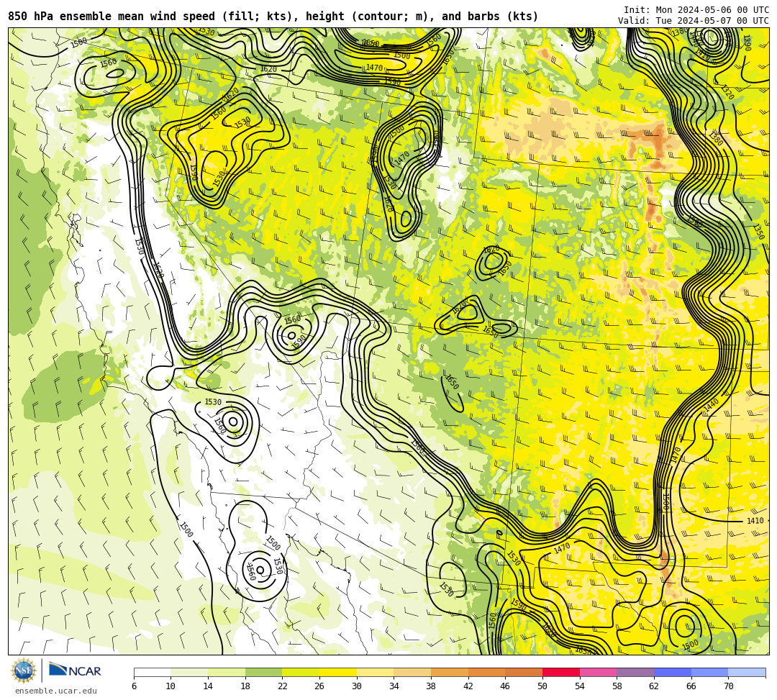777x700 pixels.
Task: Pick the red 50–54 kts colorbar swatch
Action: [561, 672]
